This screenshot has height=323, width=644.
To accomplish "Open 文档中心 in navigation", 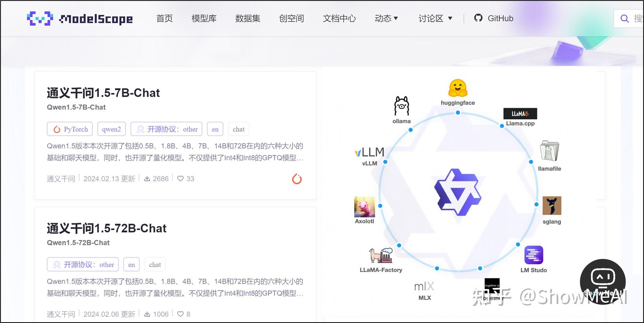I will coord(339,18).
